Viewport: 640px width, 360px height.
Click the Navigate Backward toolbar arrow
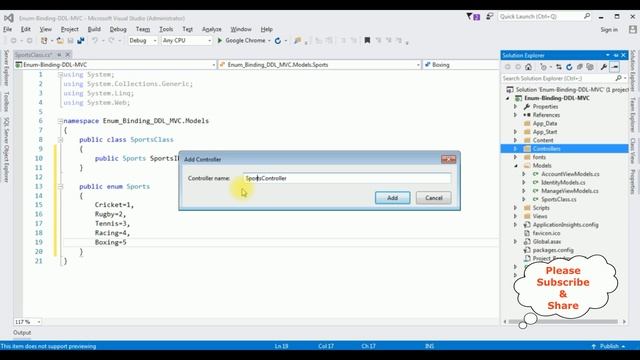tap(13, 41)
